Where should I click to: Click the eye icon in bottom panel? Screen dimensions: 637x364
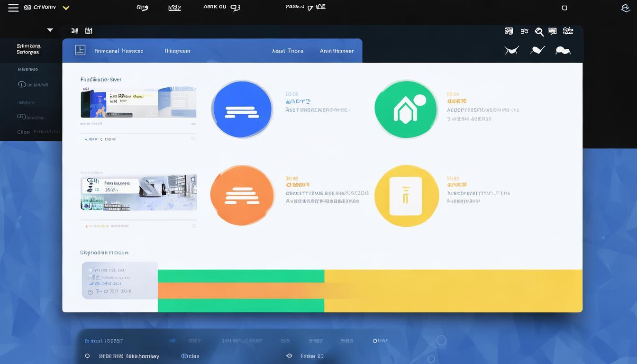click(289, 356)
